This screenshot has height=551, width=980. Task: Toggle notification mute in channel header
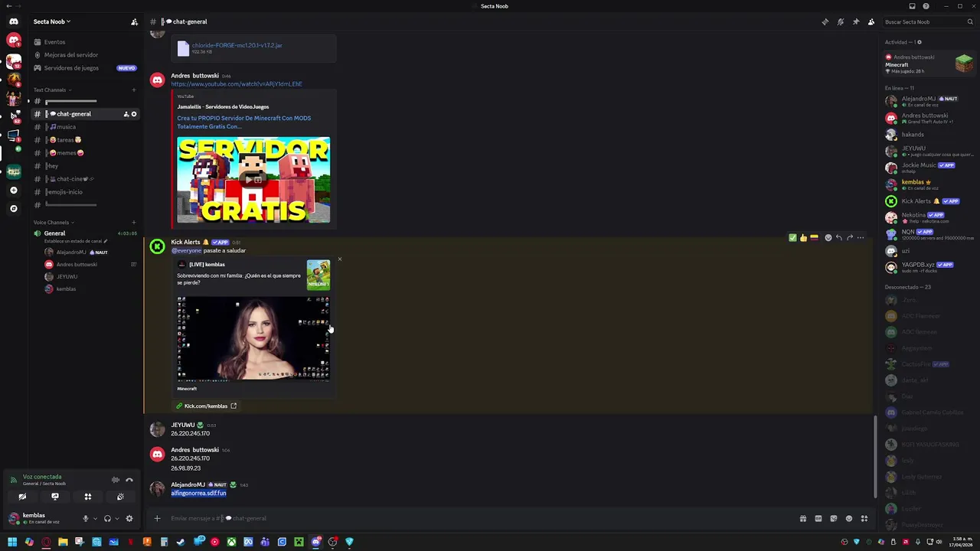pos(841,21)
